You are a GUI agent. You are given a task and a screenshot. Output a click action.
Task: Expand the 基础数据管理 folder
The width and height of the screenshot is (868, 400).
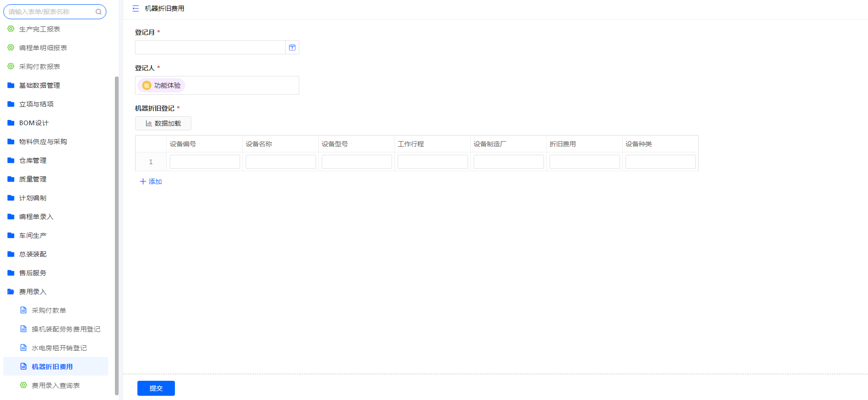pos(39,85)
